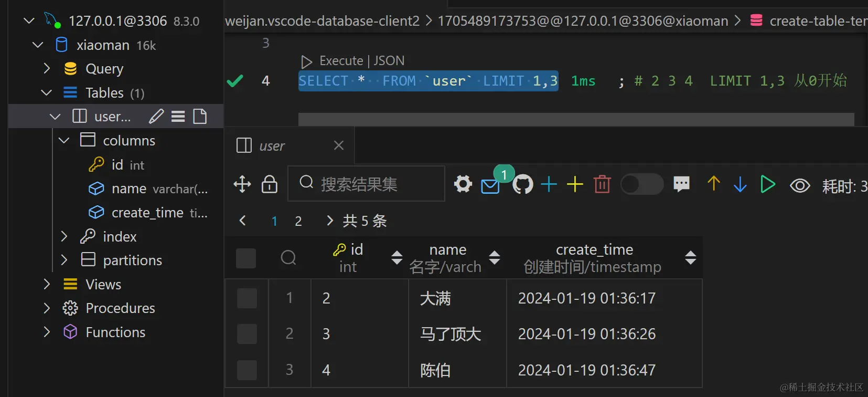This screenshot has height=397, width=868.
Task: Collapse the Tables node
Action: pos(46,92)
